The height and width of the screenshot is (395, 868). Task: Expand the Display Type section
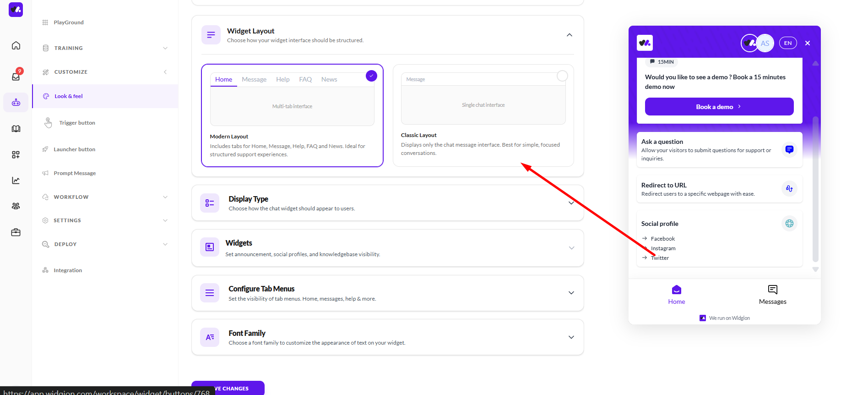[571, 203]
